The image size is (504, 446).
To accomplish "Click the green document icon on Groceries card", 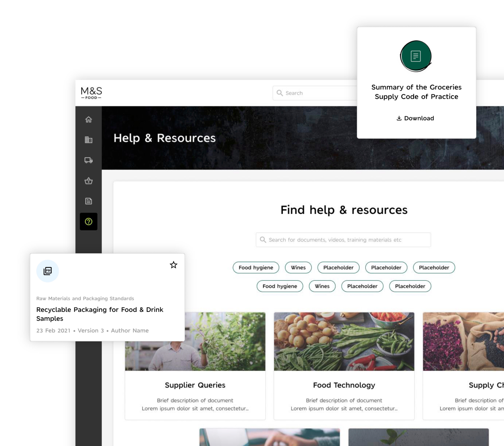I will click(416, 56).
